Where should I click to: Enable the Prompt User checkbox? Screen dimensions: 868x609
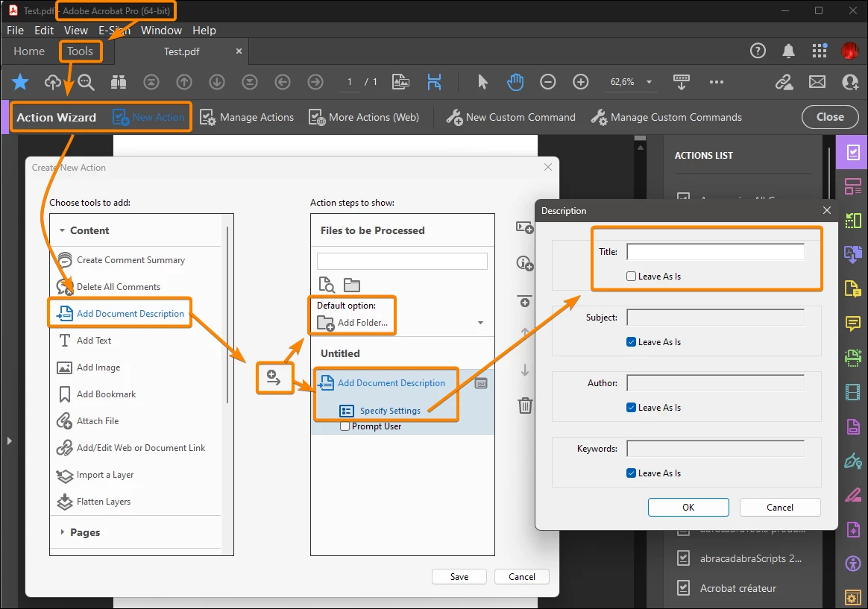pyautogui.click(x=345, y=426)
